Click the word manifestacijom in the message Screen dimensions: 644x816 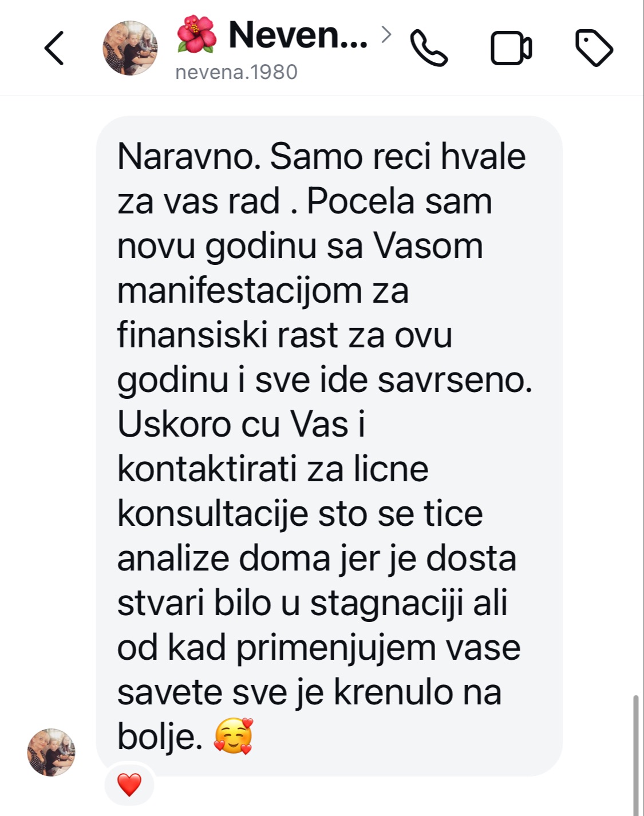[239, 290]
